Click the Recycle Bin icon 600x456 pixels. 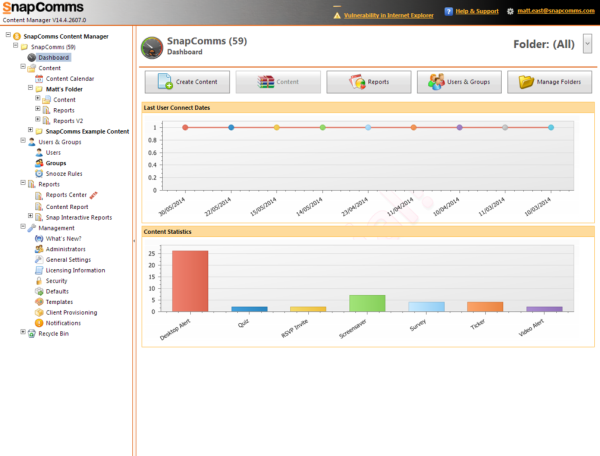(32, 334)
